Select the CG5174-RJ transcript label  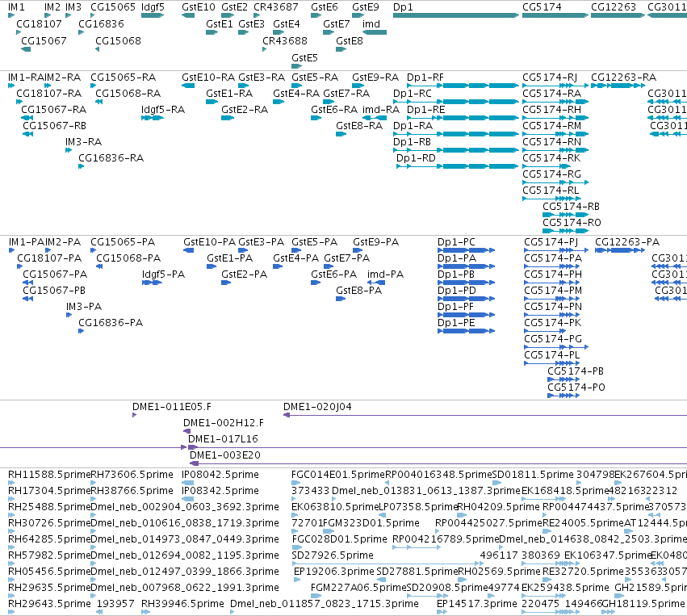coord(550,78)
